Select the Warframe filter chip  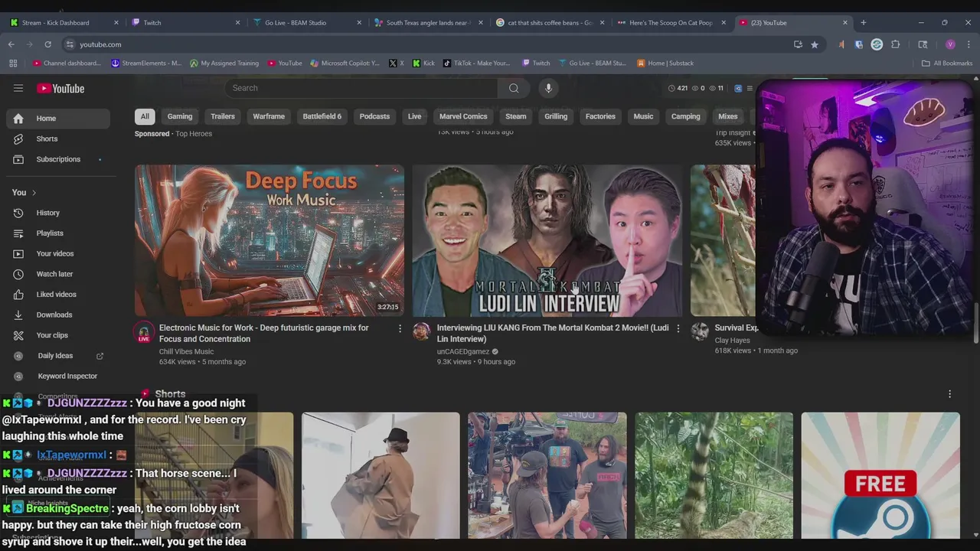(x=269, y=116)
